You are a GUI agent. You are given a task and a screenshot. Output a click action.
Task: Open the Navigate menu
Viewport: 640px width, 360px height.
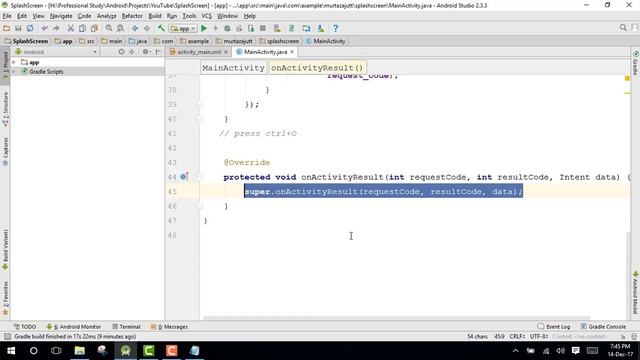pos(61,16)
